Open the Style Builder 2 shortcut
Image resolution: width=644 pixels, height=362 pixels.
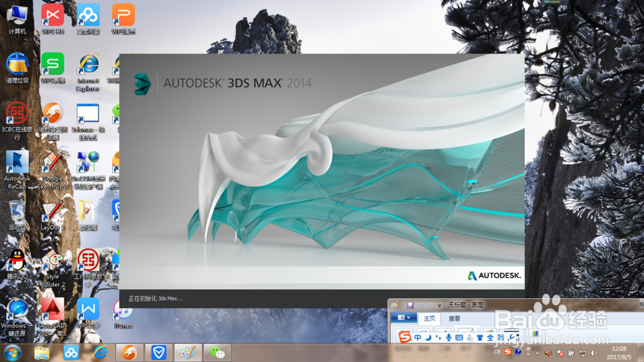coord(53,269)
